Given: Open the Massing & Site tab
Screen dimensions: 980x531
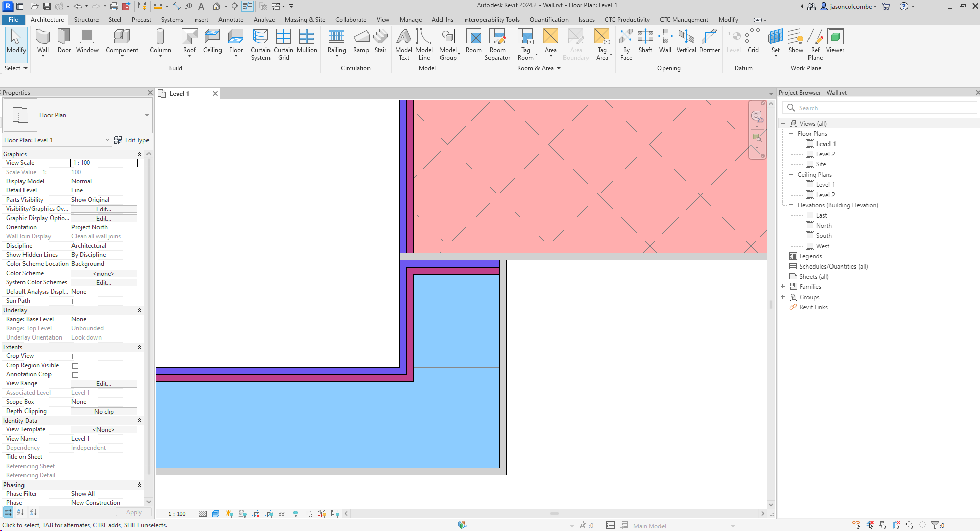Looking at the screenshot, I should click(x=305, y=20).
